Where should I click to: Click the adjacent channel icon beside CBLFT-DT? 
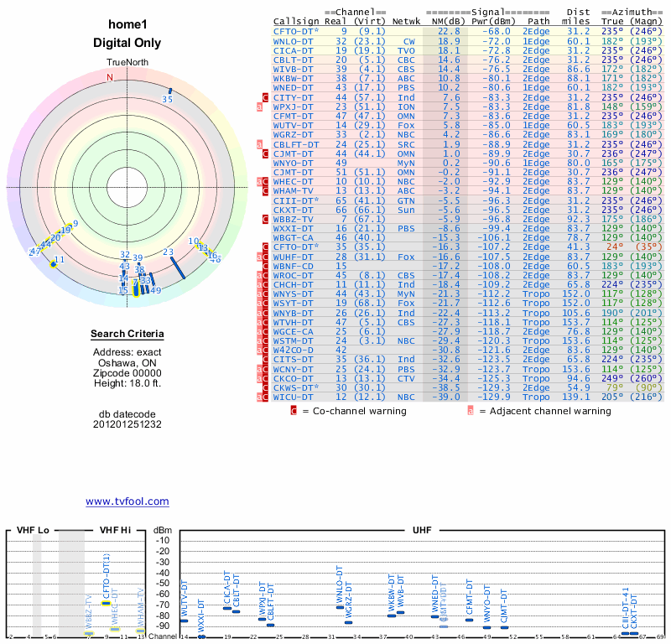click(259, 144)
